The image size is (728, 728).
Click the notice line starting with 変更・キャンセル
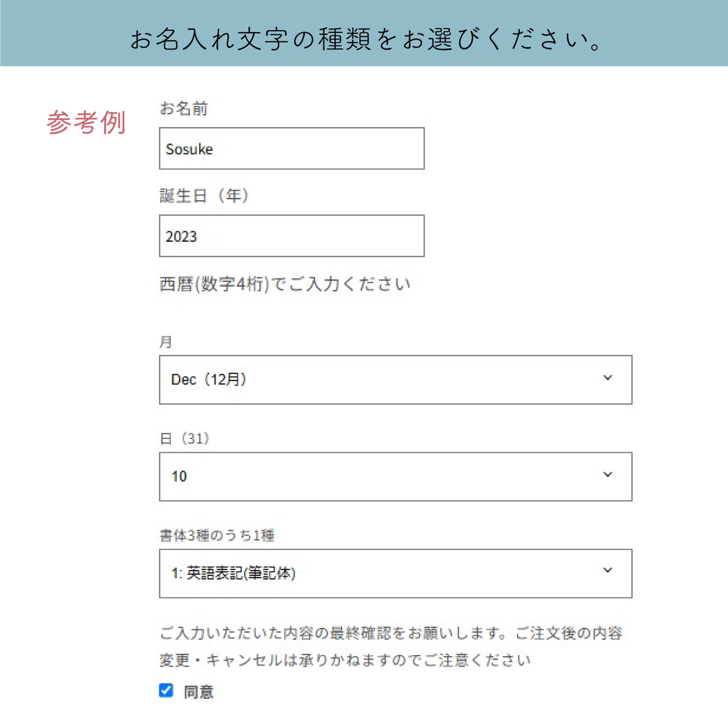[345, 660]
